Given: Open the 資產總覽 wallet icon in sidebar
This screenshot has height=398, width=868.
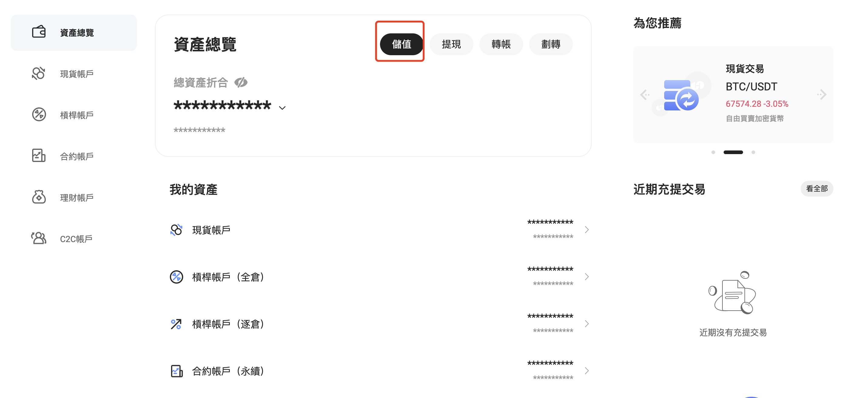Looking at the screenshot, I should (39, 32).
